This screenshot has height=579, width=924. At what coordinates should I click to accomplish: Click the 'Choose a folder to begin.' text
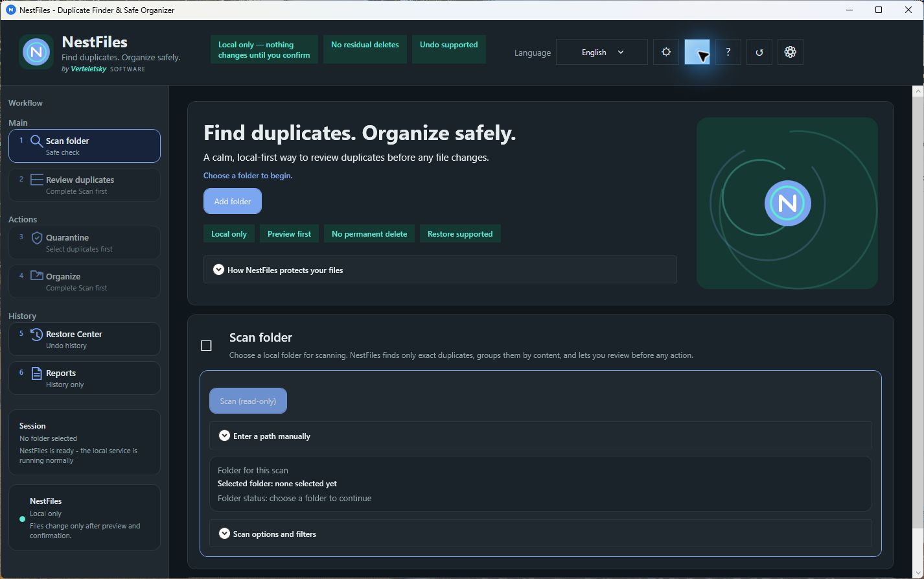tap(248, 176)
